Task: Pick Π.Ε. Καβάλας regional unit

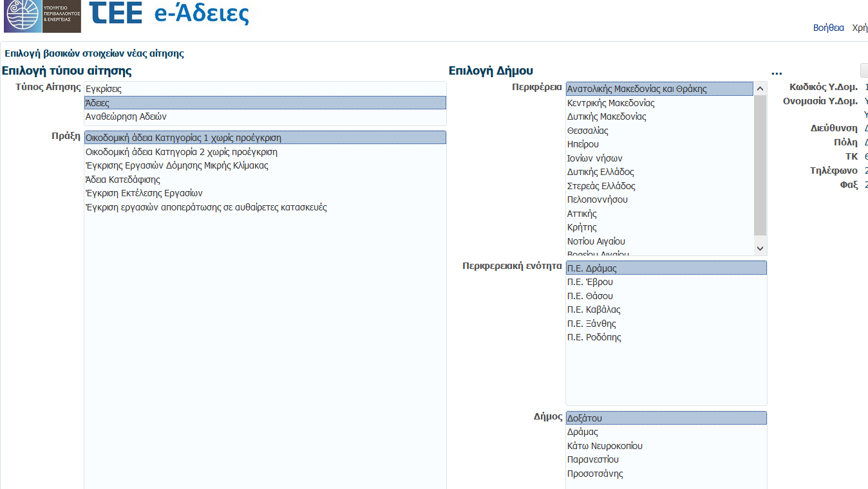Action: point(594,309)
